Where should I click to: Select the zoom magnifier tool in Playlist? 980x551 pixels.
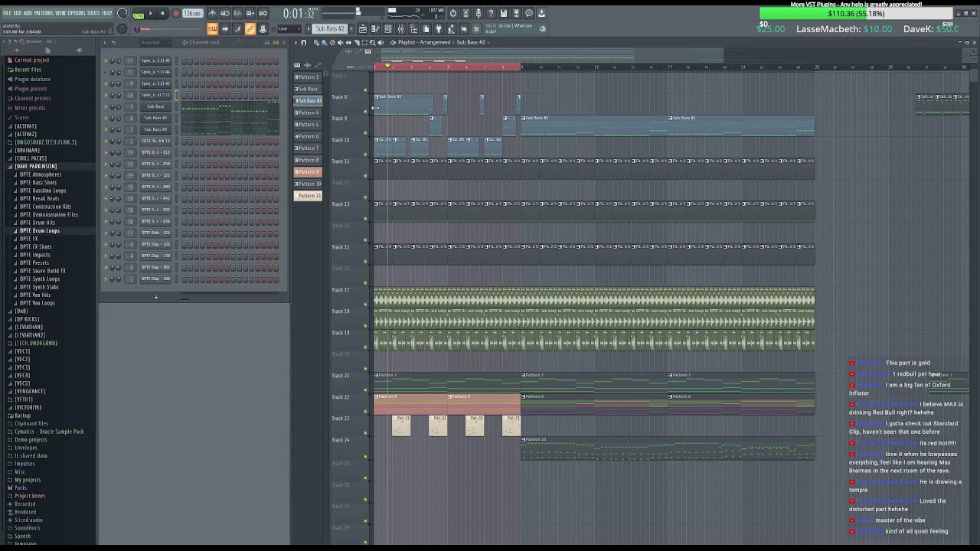point(373,43)
